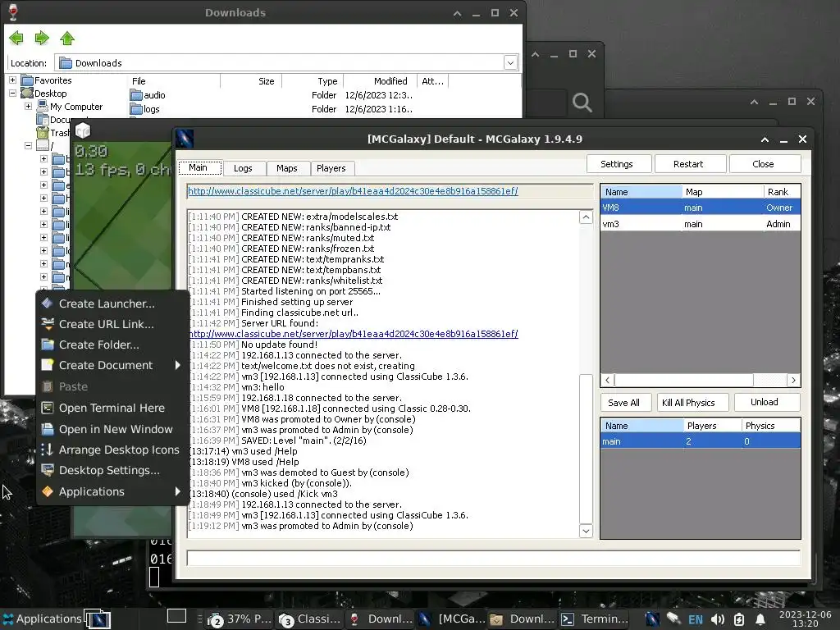840x630 pixels.
Task: Click the Restart server button
Action: click(x=690, y=164)
